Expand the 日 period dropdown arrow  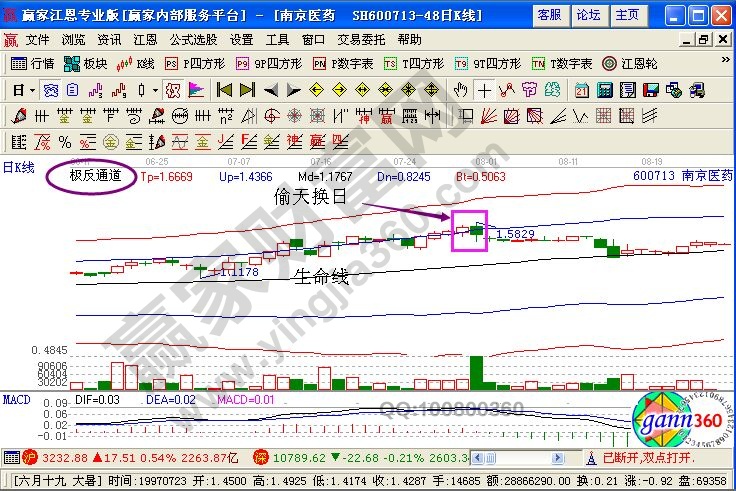coord(32,90)
